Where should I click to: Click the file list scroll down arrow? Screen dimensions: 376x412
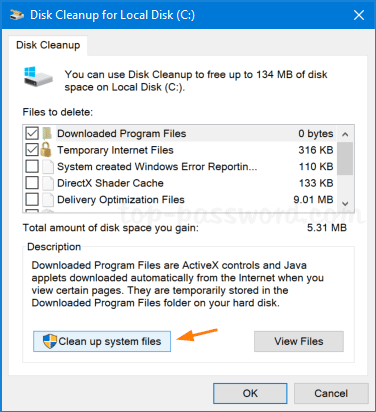pos(345,203)
